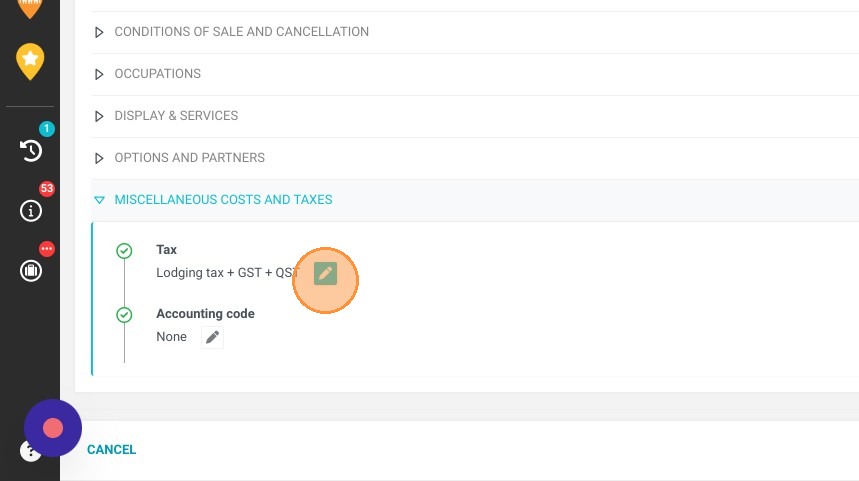859x481 pixels.
Task: Click the orange pin icon at sidebar top
Action: [x=30, y=8]
